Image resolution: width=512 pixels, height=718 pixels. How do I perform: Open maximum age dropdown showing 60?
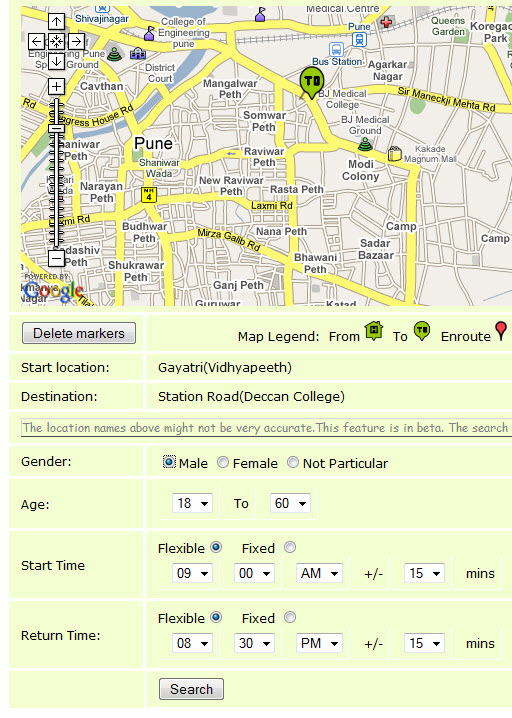290,503
